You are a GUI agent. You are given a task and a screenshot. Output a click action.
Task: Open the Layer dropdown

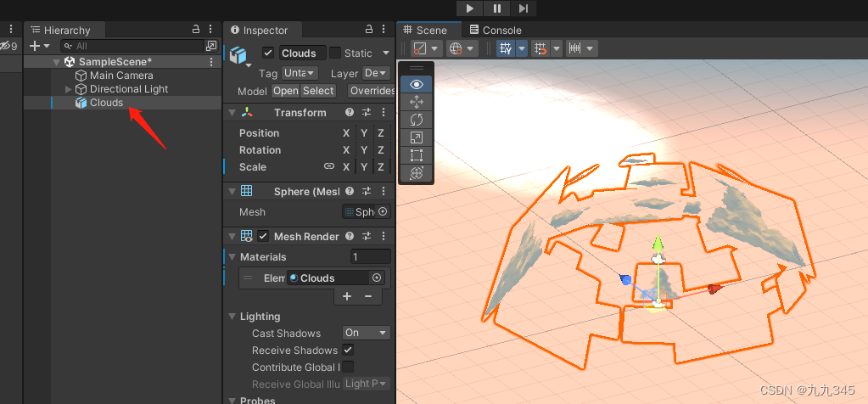(x=377, y=73)
